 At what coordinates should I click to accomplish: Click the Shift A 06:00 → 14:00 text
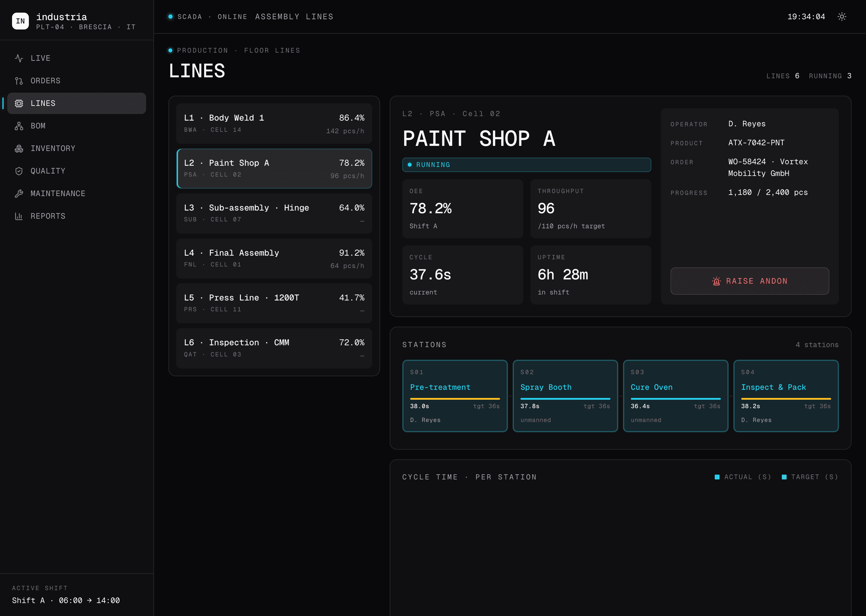[x=66, y=600]
